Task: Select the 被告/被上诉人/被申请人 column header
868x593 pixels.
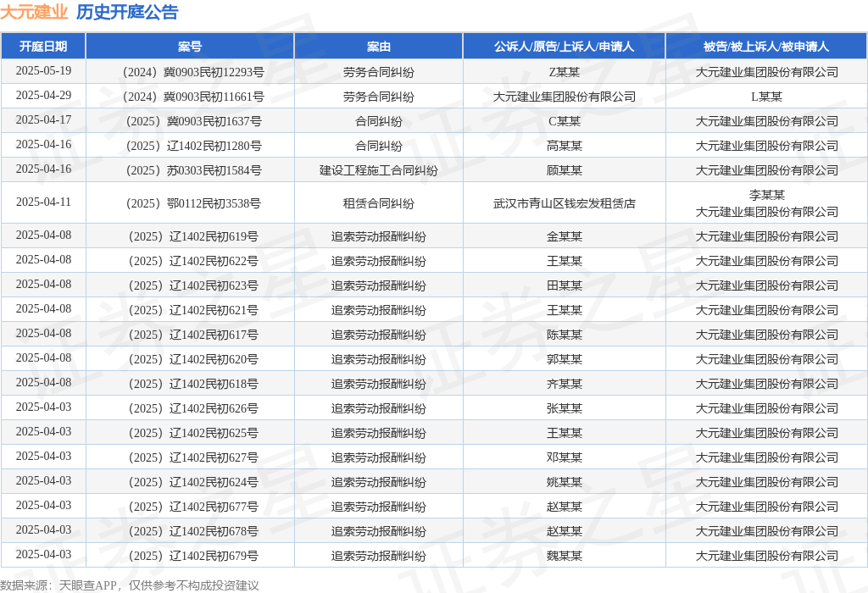Action: [766, 47]
